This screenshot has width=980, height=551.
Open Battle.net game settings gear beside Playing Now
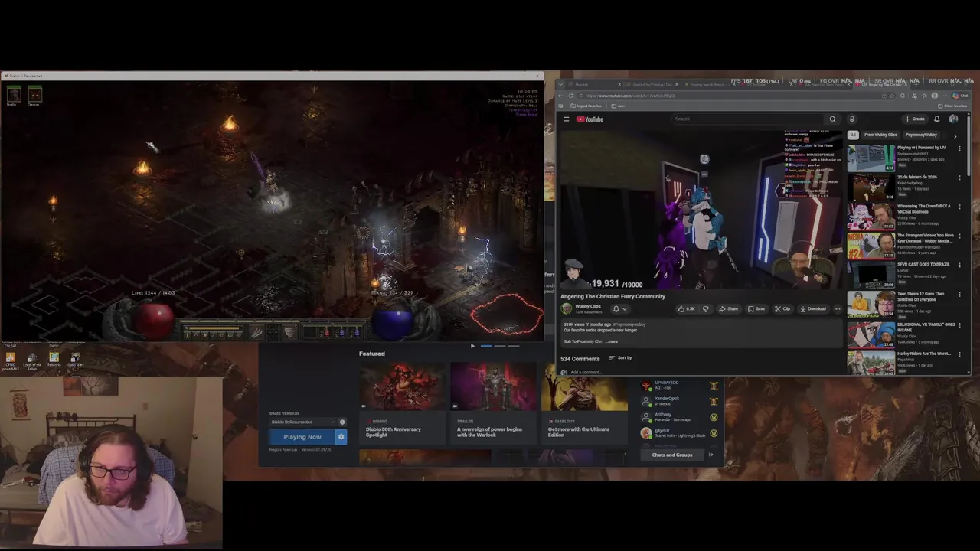pyautogui.click(x=341, y=437)
